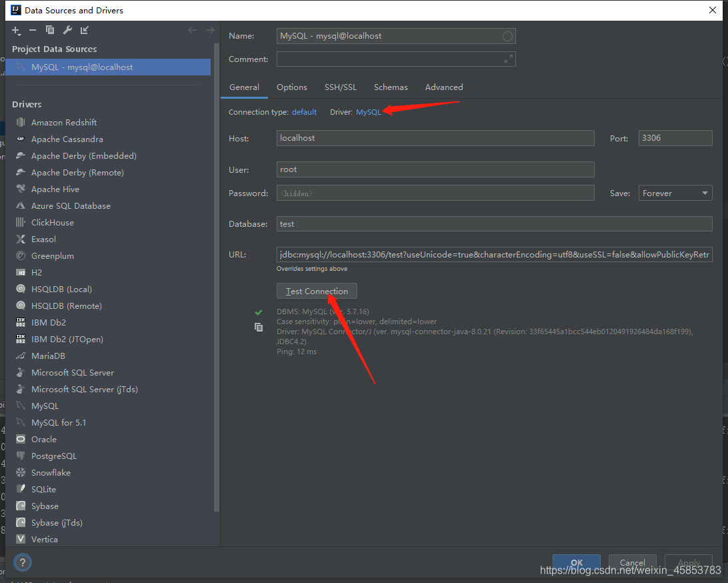Screen dimensions: 728x583
Task: Select Microsoft SQL Server (jTds) driver
Action: 84,390
